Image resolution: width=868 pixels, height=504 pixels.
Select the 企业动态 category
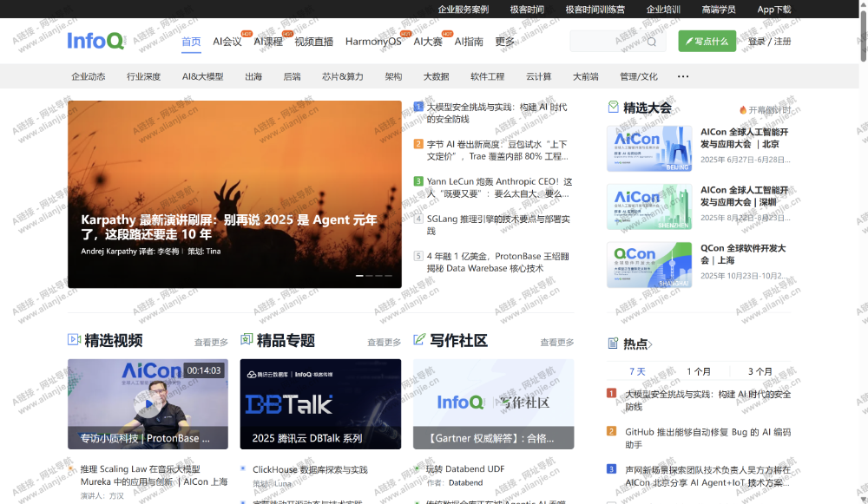(88, 76)
